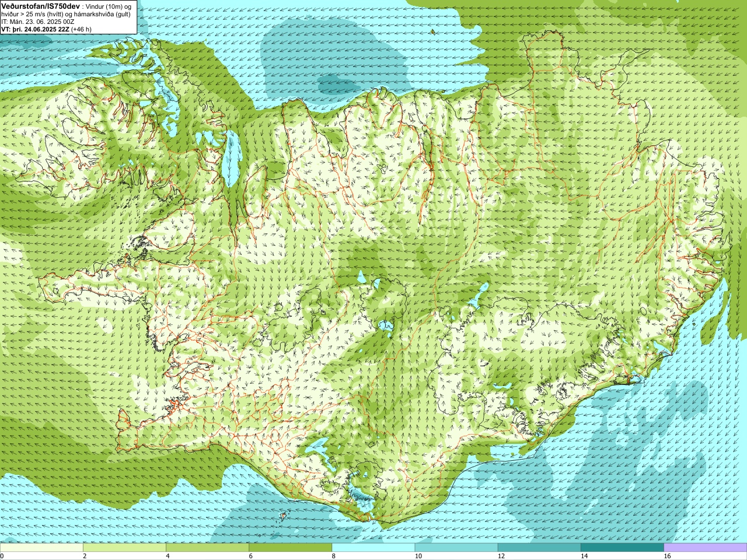
Task: Click the legend label "6"
Action: (251, 556)
